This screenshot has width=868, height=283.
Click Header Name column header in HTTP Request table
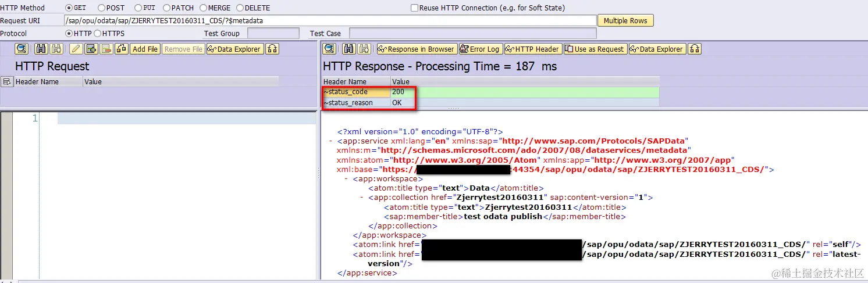point(48,82)
